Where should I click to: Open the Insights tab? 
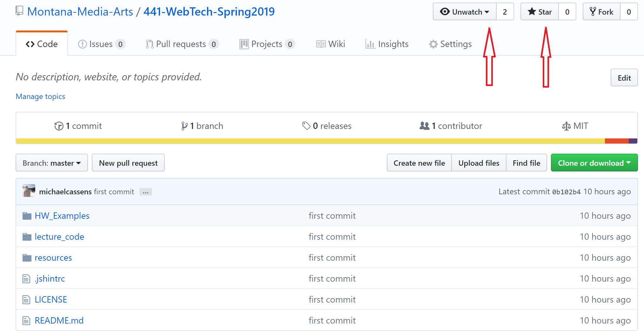tap(387, 44)
